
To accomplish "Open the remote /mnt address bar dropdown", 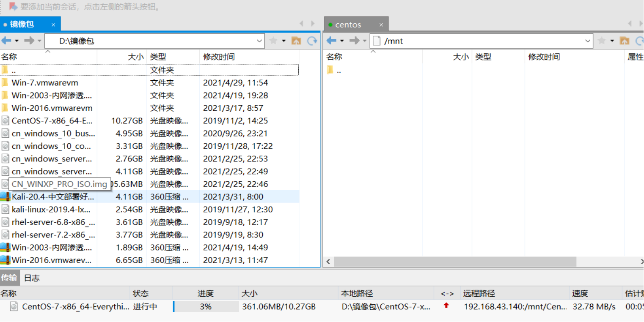I will click(x=588, y=40).
